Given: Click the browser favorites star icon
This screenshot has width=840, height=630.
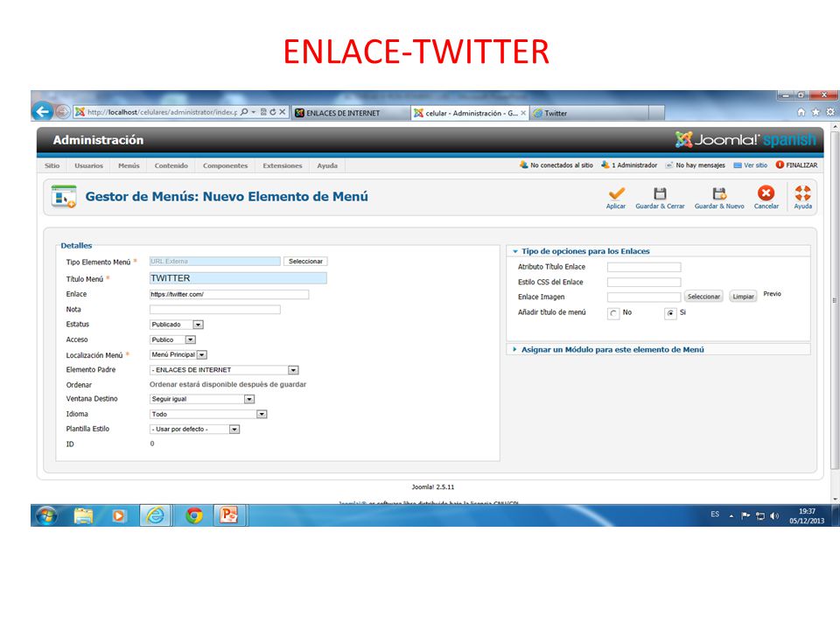Looking at the screenshot, I should tap(815, 112).
